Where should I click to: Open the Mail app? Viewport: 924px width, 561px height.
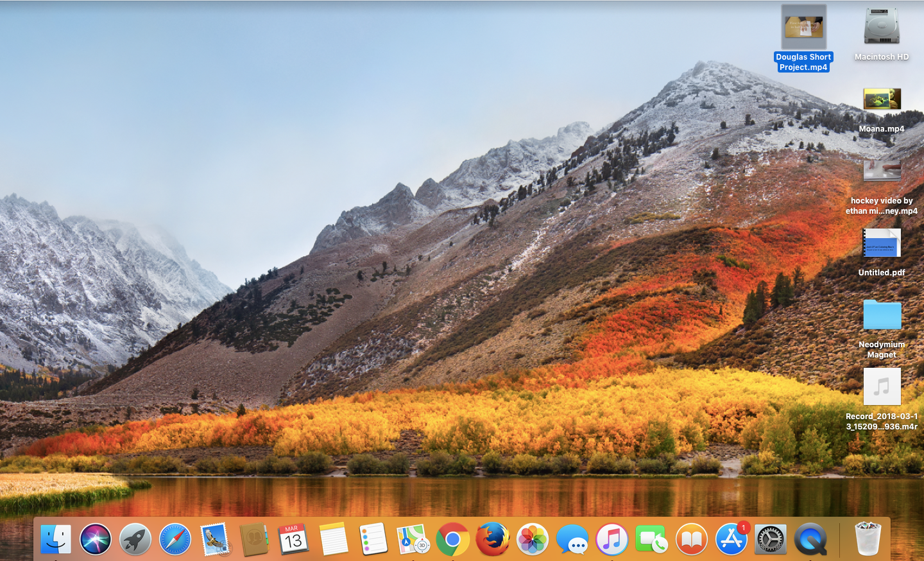click(x=214, y=539)
